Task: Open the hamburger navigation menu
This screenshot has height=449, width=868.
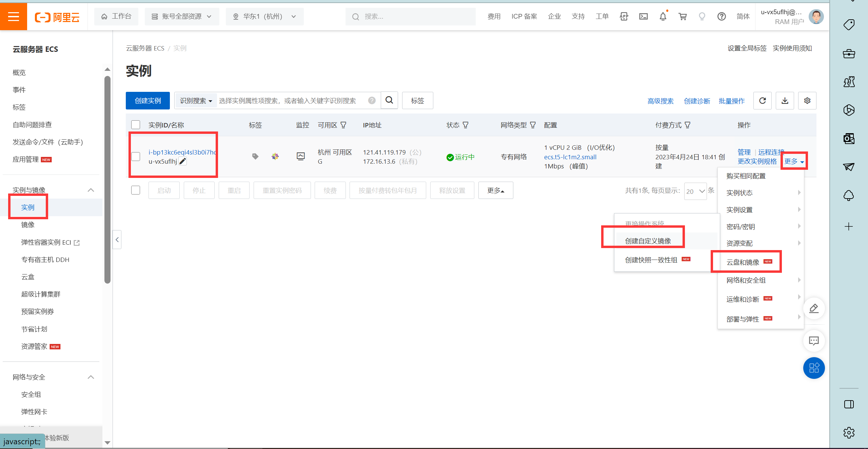Action: click(x=14, y=16)
